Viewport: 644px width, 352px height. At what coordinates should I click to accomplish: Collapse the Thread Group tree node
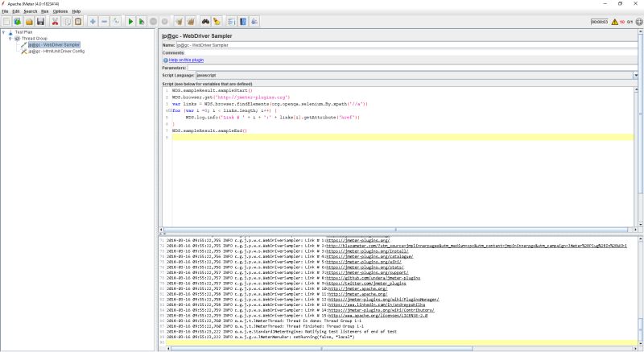[10, 38]
